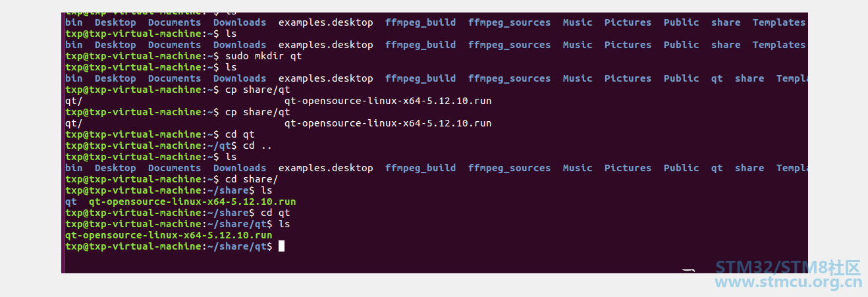Click the .run filename under second cp command
The image size is (868, 297).
point(388,123)
